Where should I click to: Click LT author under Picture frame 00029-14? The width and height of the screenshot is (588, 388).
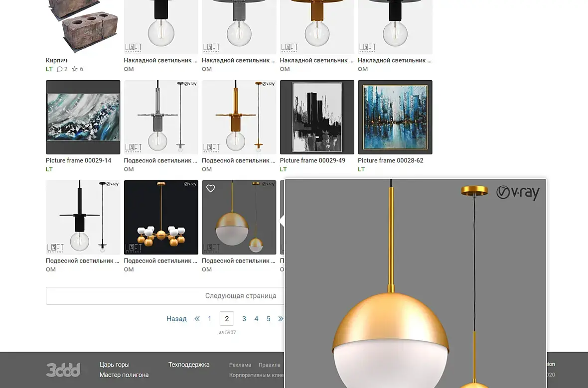(49, 169)
